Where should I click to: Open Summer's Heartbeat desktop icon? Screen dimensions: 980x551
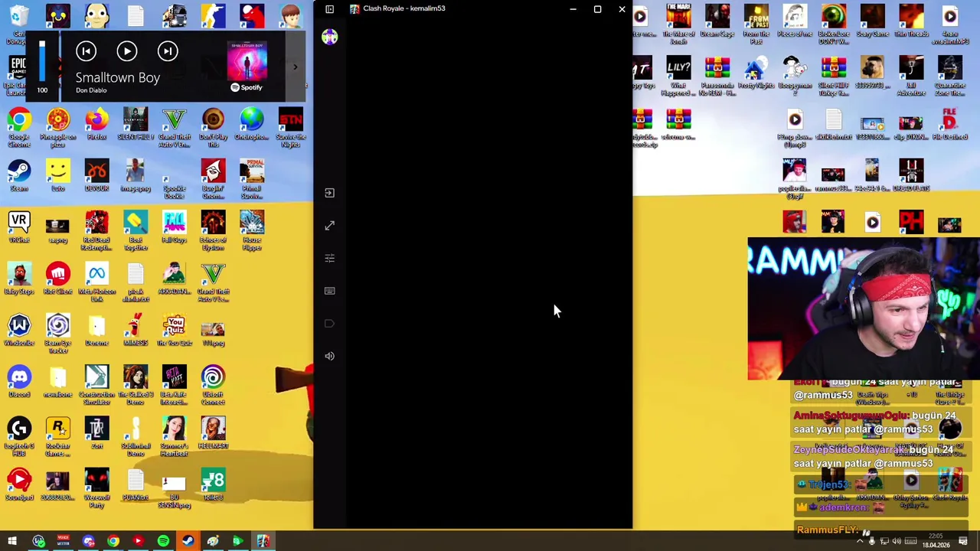coord(174,436)
